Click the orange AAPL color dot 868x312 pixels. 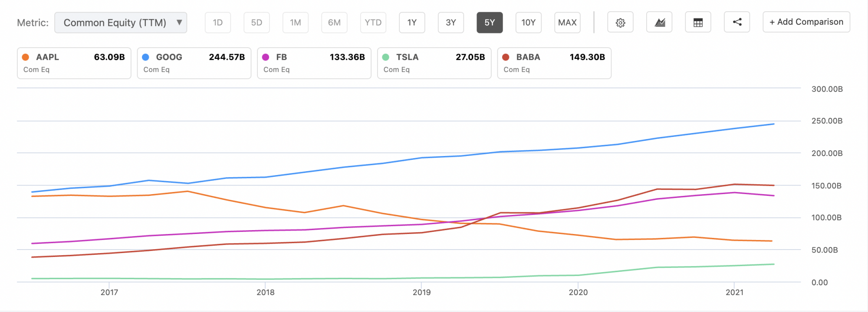26,57
